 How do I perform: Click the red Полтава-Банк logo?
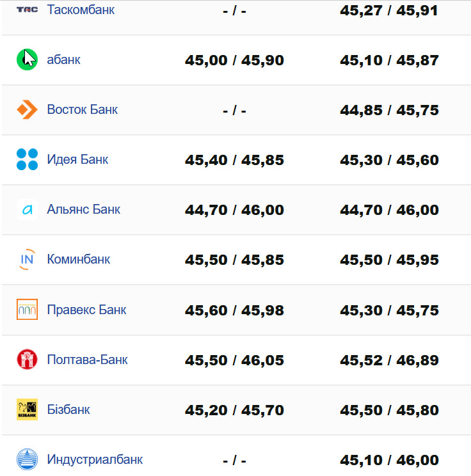coord(27,360)
